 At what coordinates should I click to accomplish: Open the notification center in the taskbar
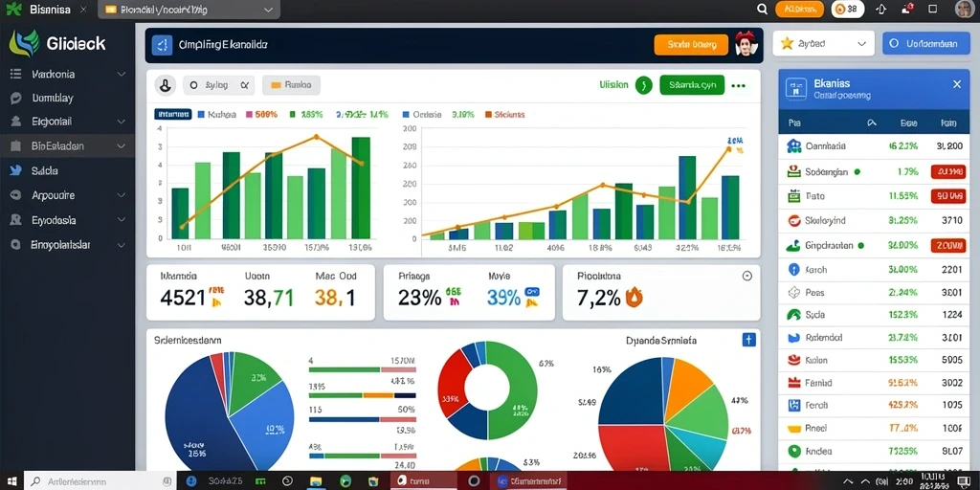962,481
